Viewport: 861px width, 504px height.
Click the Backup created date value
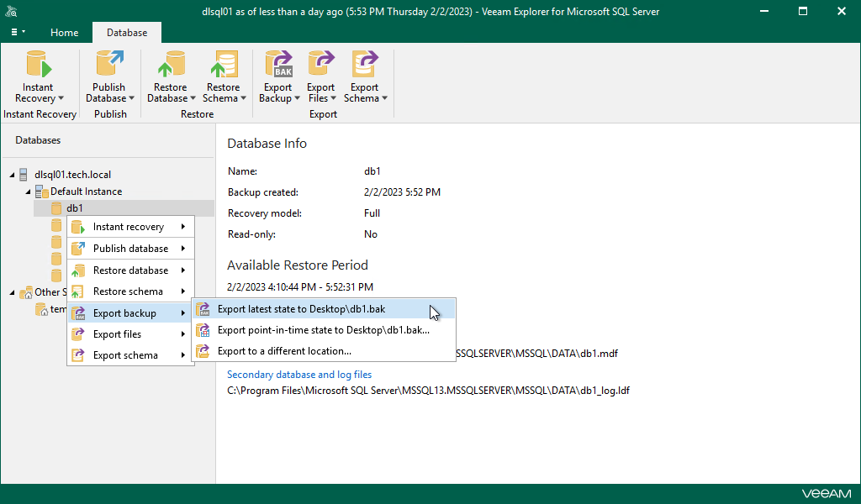point(402,192)
